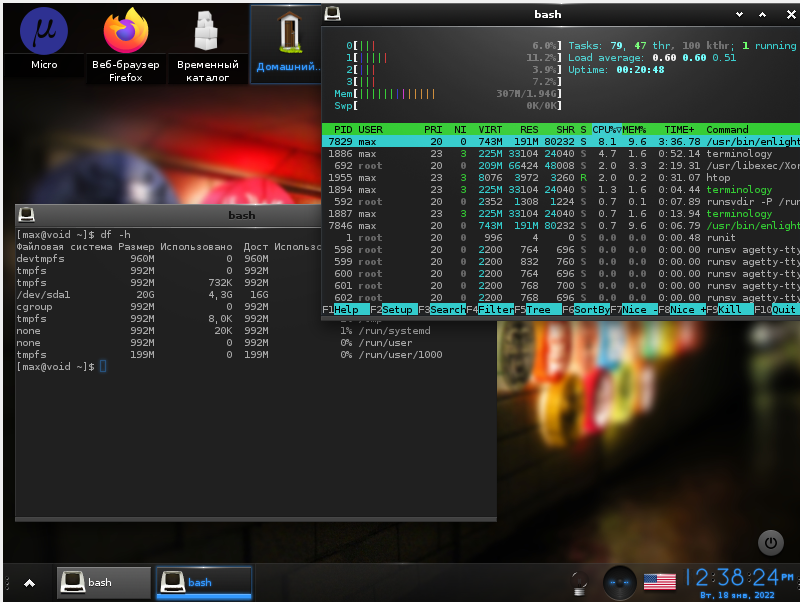800x602 pixels.
Task: Close the htop bash window
Action: 791,15
